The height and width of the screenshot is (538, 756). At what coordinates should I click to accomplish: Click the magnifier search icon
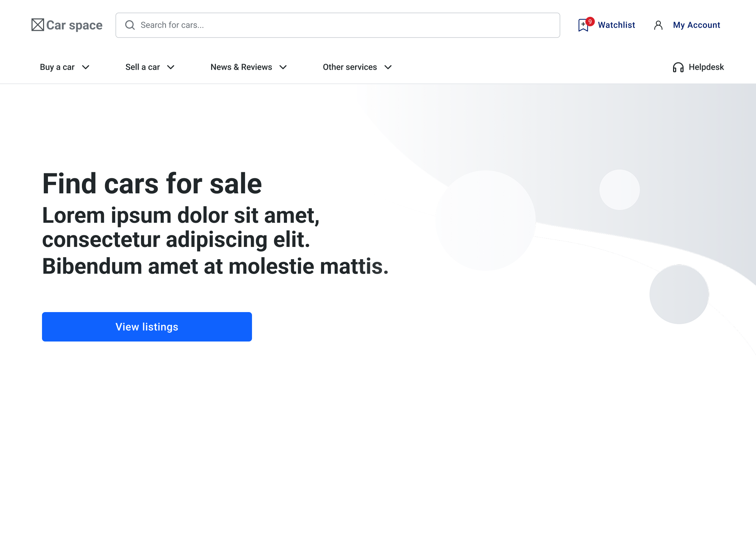point(130,25)
